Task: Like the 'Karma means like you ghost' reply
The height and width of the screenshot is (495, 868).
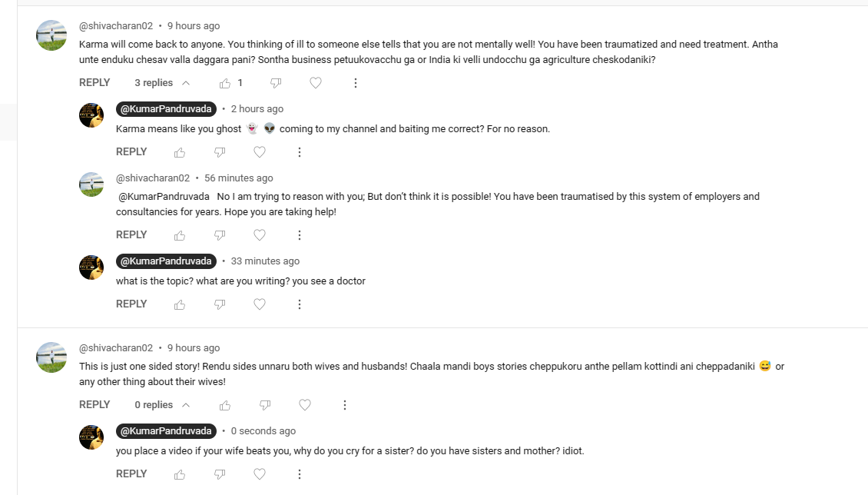Action: (180, 152)
